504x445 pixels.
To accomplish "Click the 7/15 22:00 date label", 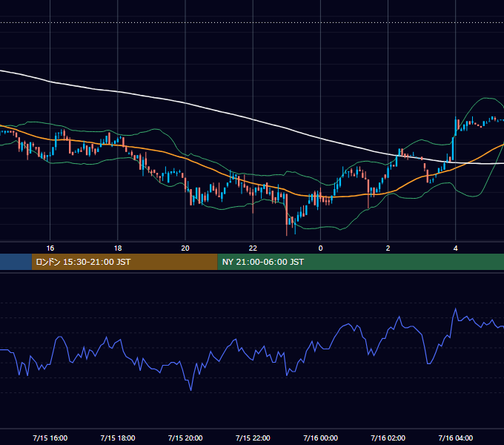I will 253,438.
